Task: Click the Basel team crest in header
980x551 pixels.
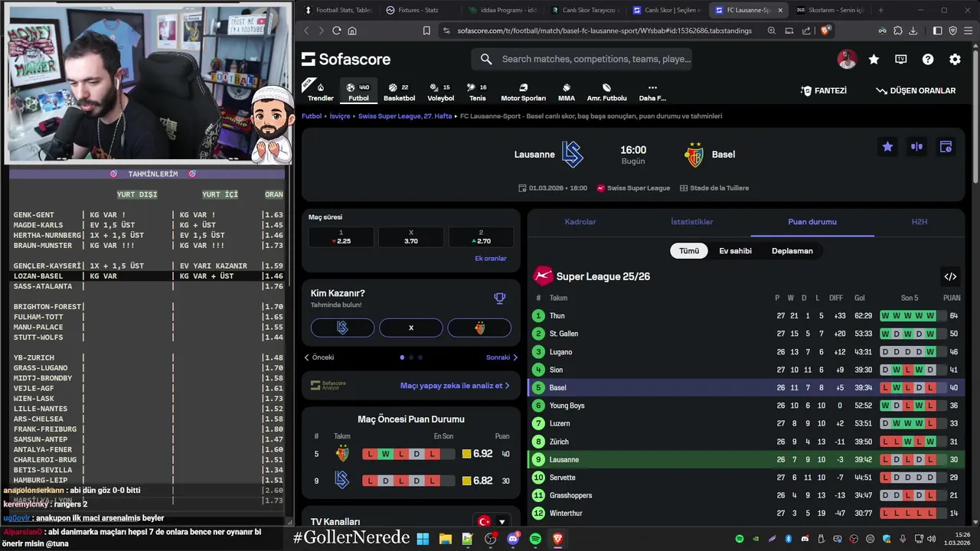Action: coord(694,154)
